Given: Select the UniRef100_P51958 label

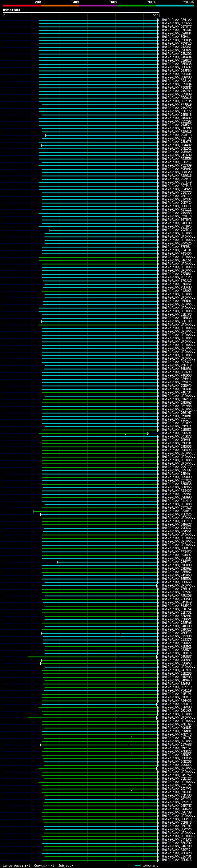Looking at the screenshot, I should (x=177, y=406).
